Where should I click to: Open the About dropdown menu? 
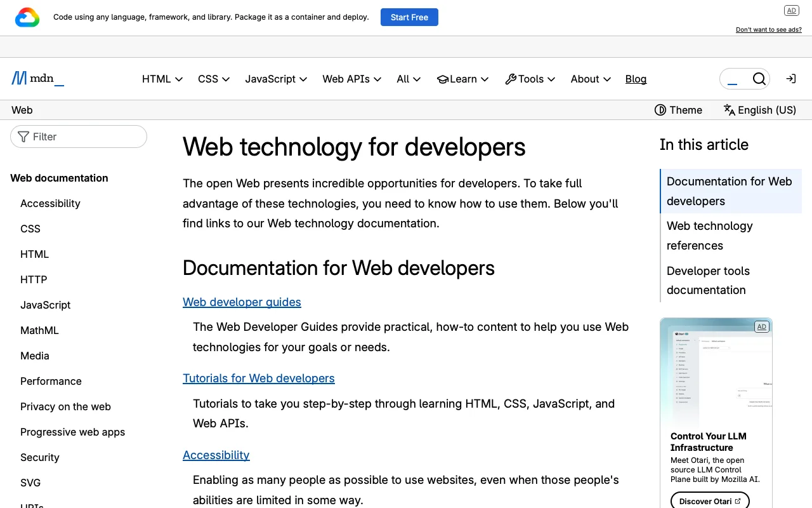(x=591, y=79)
